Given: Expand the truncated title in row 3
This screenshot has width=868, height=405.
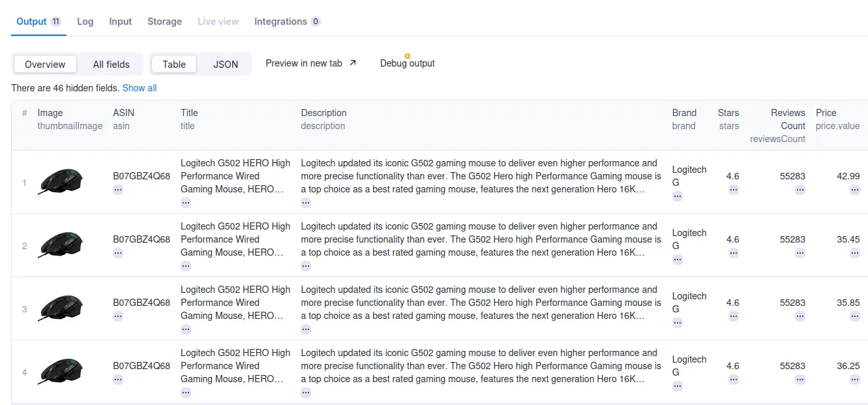Looking at the screenshot, I should pos(186,329).
